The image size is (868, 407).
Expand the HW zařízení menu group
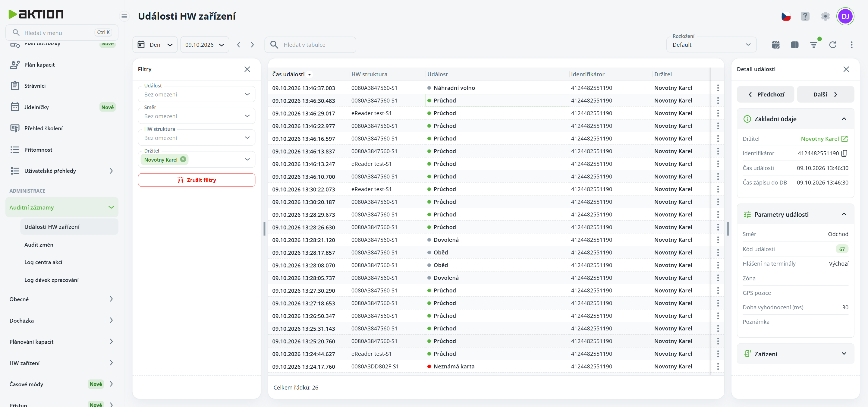62,363
